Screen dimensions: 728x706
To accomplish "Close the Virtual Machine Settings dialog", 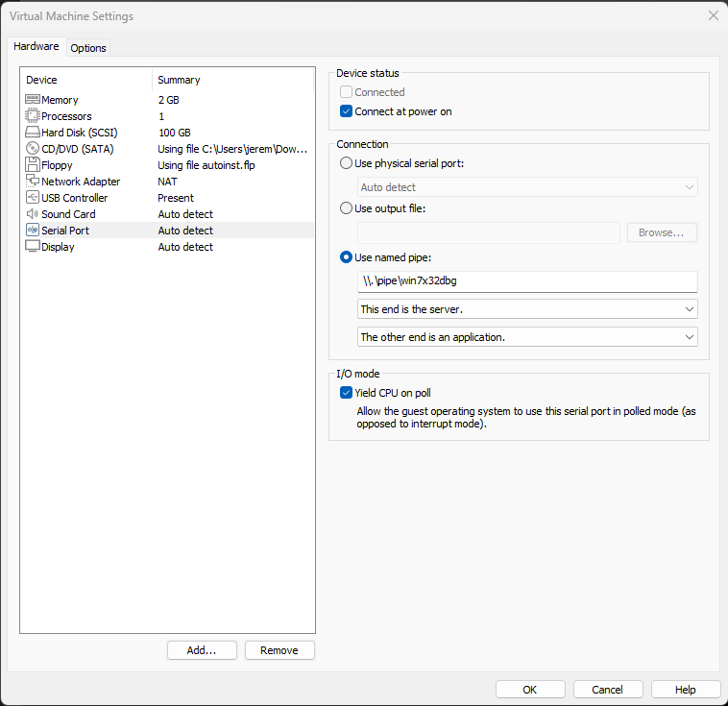I will [714, 15].
